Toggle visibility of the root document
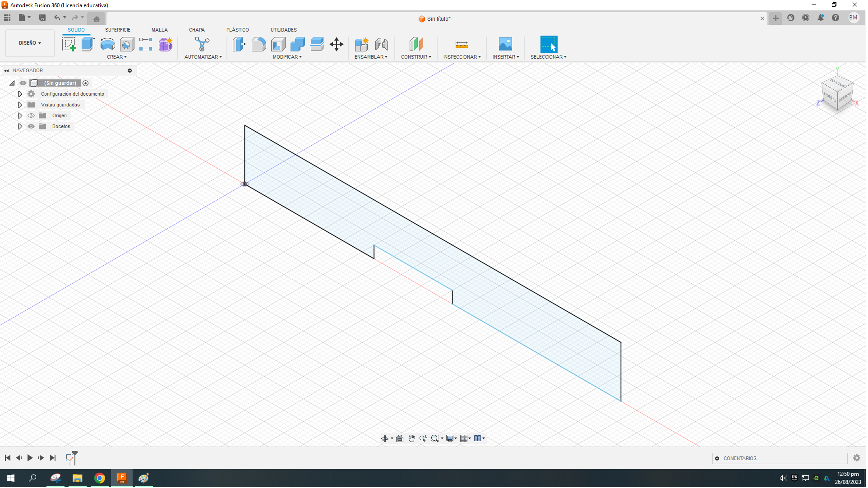This screenshot has height=488, width=868. point(23,83)
